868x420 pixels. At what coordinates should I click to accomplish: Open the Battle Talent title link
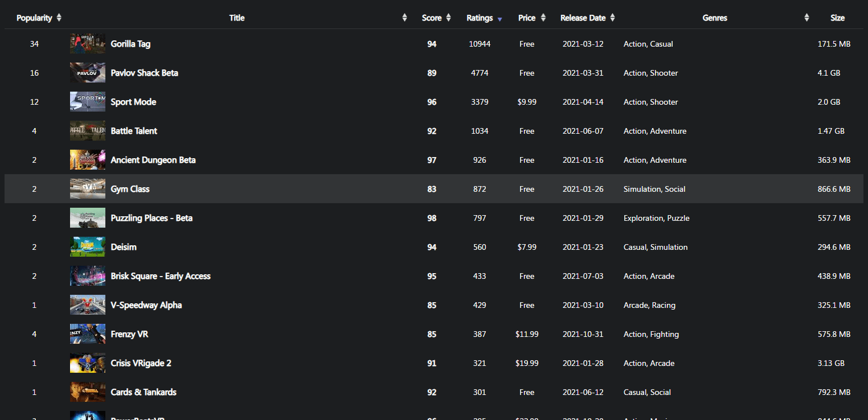(134, 131)
